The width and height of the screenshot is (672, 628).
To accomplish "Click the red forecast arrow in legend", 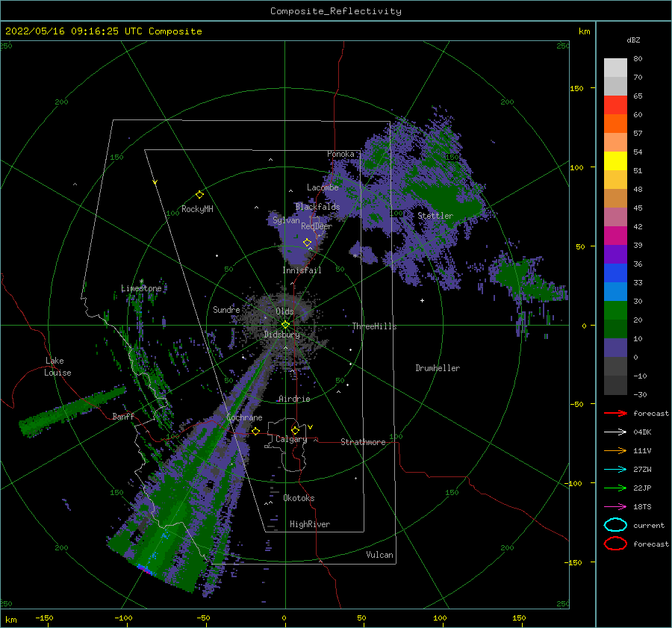I will pos(615,413).
